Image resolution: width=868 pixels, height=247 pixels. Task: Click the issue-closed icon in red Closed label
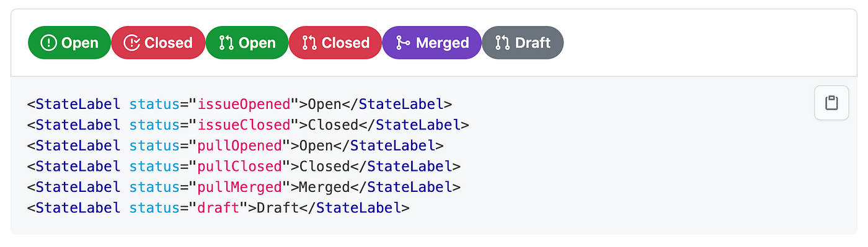(x=131, y=43)
